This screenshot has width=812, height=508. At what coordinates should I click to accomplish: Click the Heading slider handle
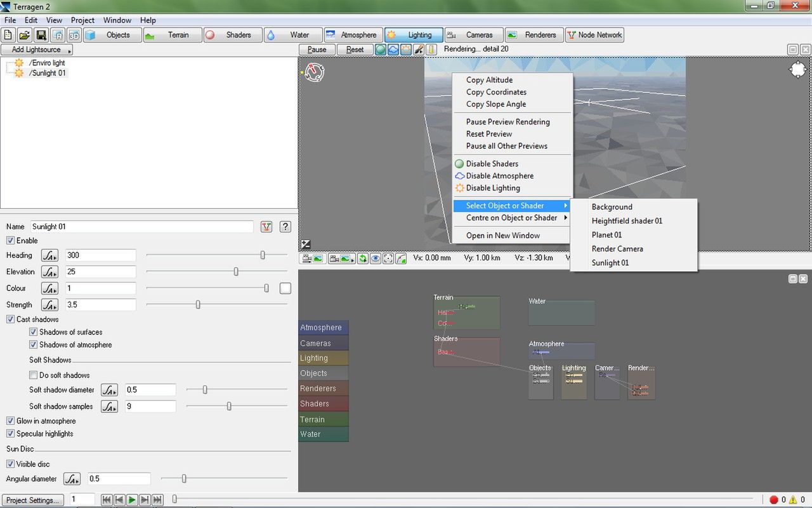[x=263, y=255]
